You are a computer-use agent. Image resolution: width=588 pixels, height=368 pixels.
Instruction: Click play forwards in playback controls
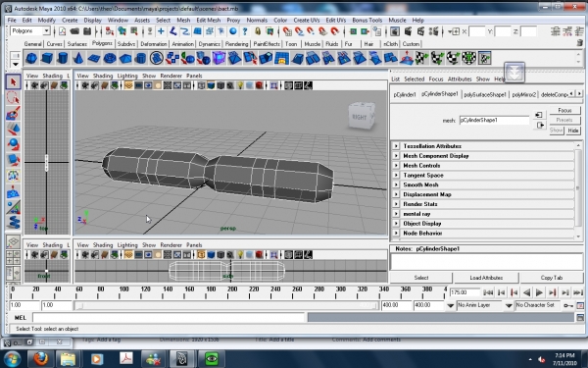[539, 292]
